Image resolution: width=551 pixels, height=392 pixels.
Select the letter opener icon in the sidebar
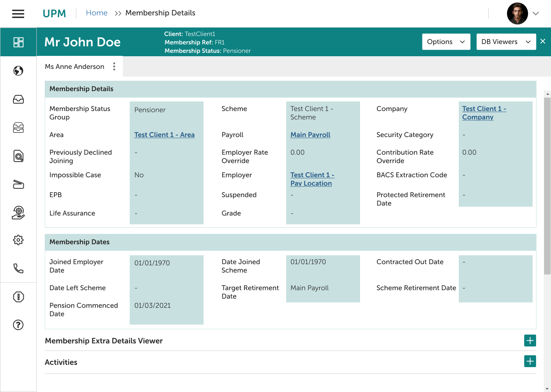18,184
